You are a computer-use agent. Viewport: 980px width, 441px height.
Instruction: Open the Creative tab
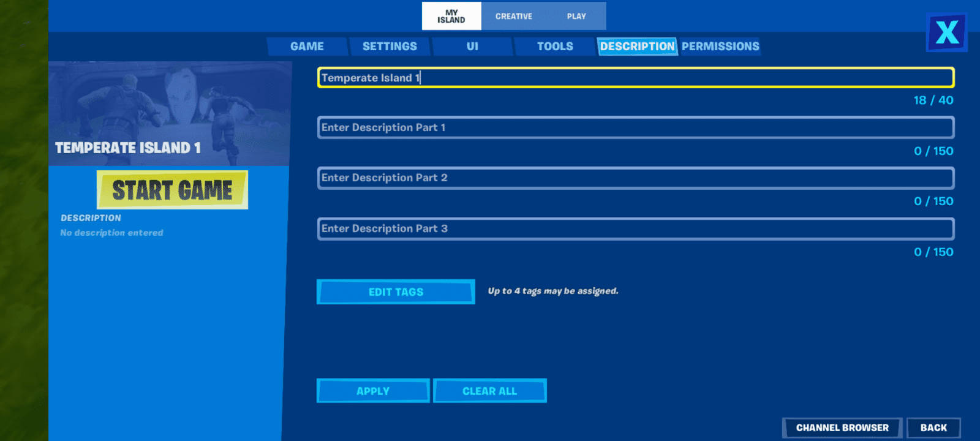(x=514, y=16)
